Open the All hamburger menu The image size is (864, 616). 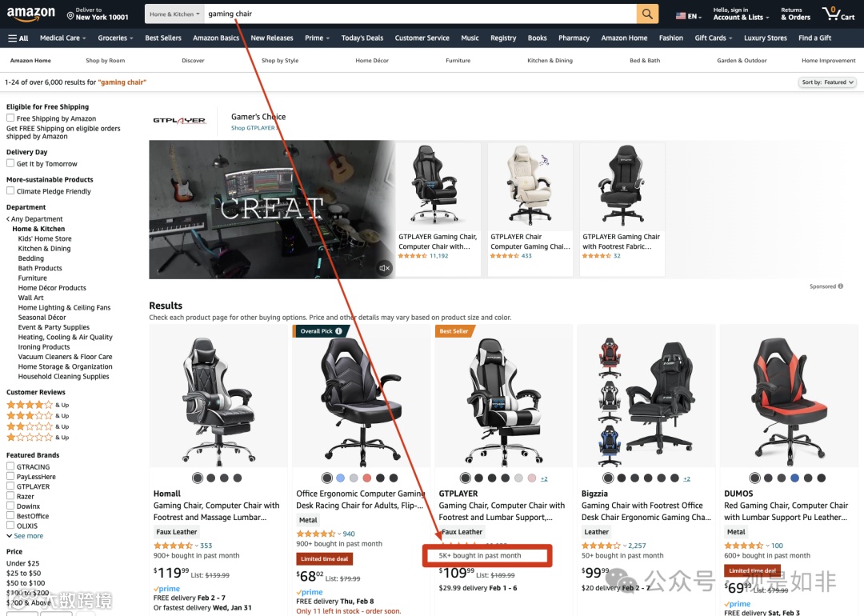(18, 38)
